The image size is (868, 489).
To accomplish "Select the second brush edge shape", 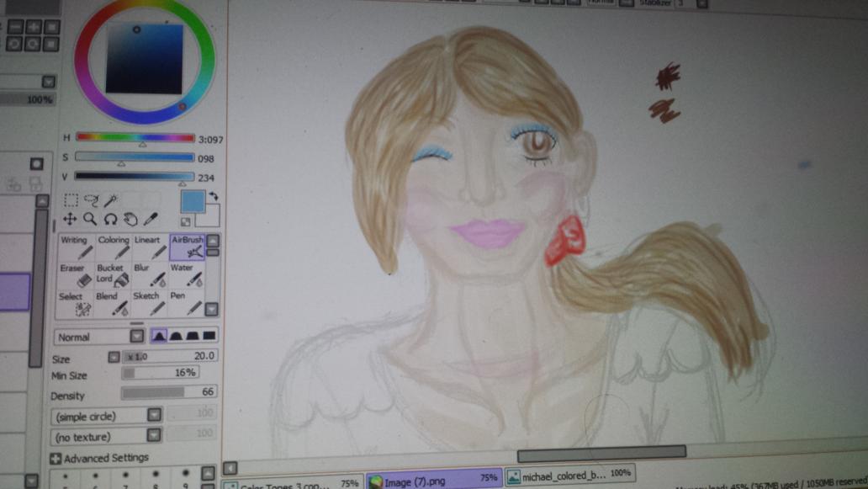I will click(x=176, y=336).
